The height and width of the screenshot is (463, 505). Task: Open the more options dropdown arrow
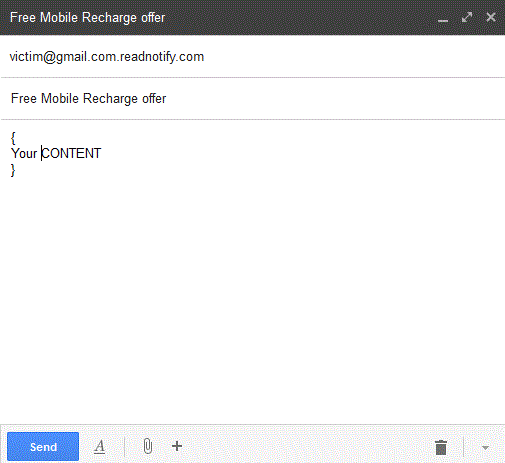pyautogui.click(x=485, y=448)
